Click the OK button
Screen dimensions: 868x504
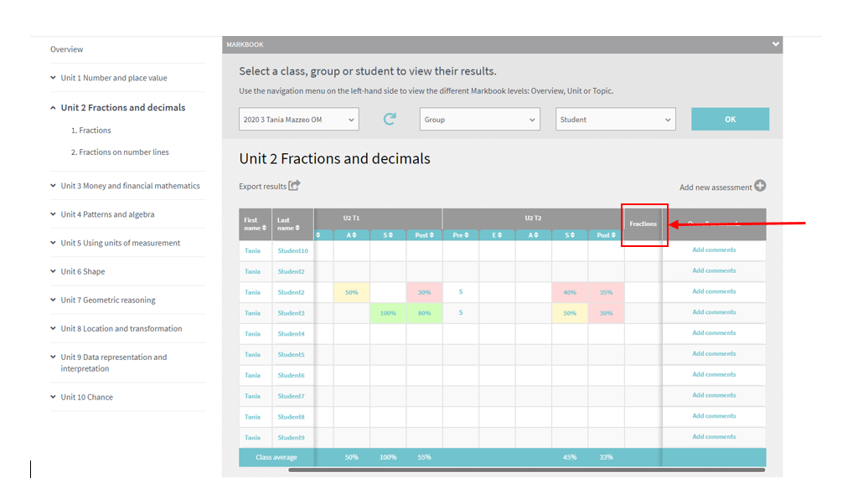tap(729, 119)
